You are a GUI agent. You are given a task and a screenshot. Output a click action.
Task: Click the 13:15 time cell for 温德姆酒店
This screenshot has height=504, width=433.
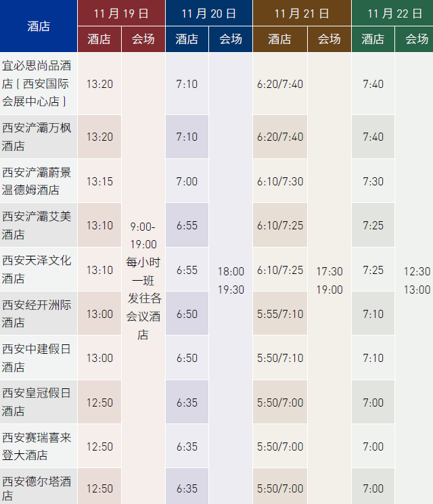click(99, 181)
